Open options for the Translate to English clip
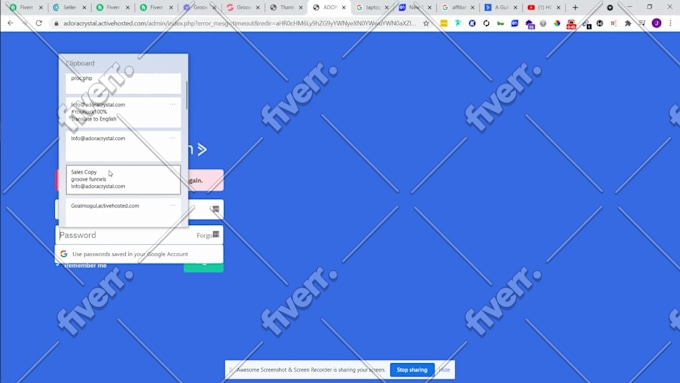 pos(173,105)
